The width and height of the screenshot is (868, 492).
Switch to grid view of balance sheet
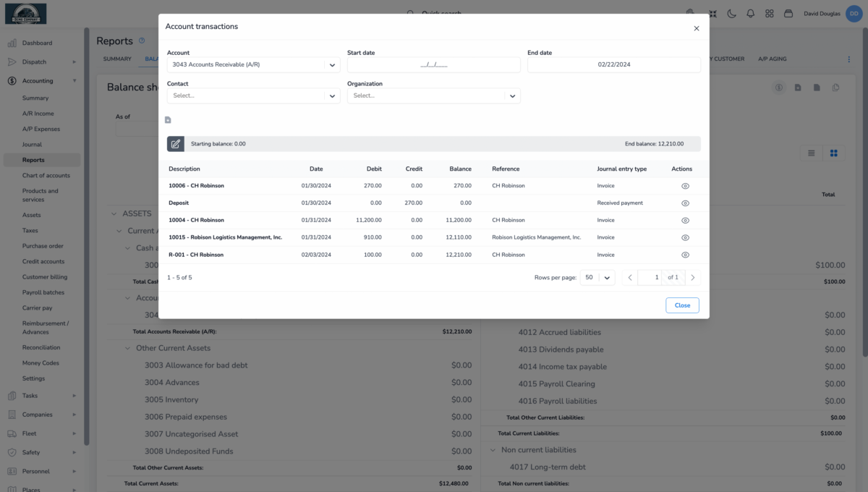833,153
